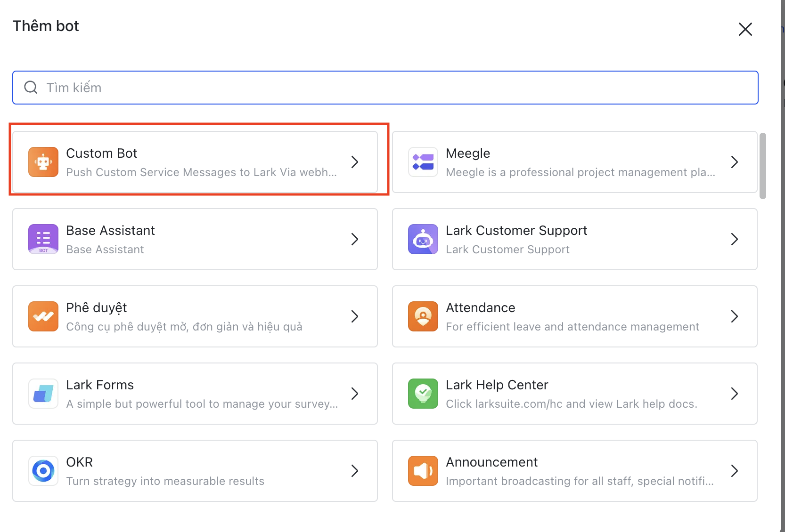Click the green Lark Help Center icon

(423, 394)
